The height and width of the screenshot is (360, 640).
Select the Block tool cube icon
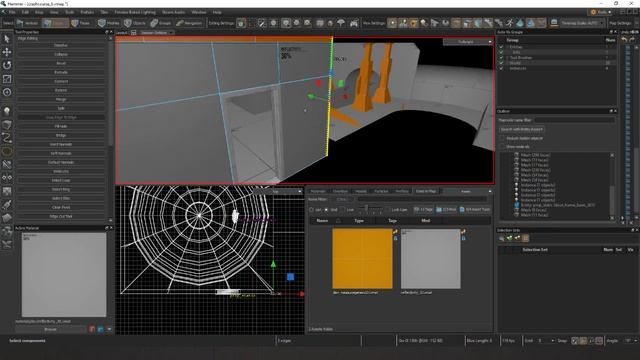[x=7, y=124]
